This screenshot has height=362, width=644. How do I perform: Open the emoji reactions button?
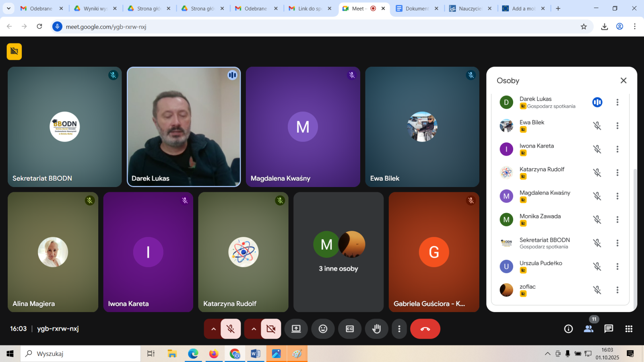[x=323, y=329]
